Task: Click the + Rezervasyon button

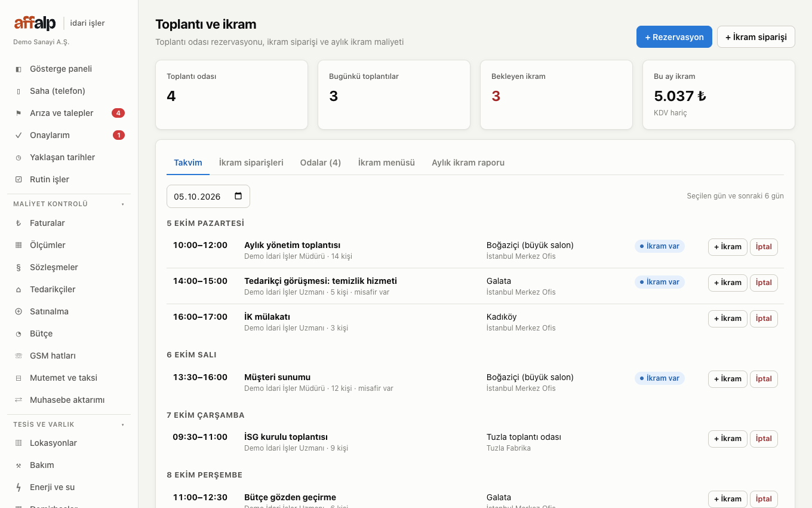Action: 674,36
